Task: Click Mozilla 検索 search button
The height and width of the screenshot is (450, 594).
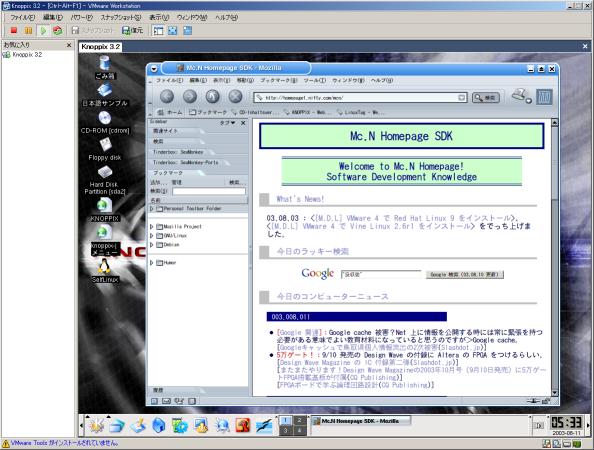Action: click(x=486, y=98)
